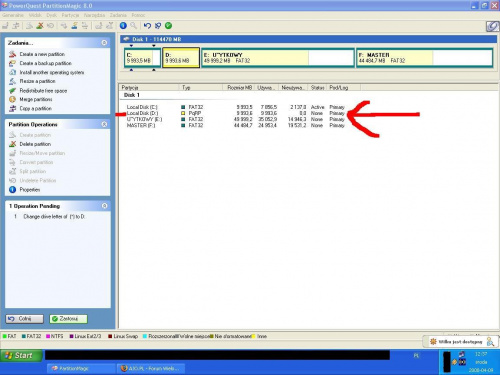
Task: Click the Resize a partition task icon
Action: pos(12,81)
